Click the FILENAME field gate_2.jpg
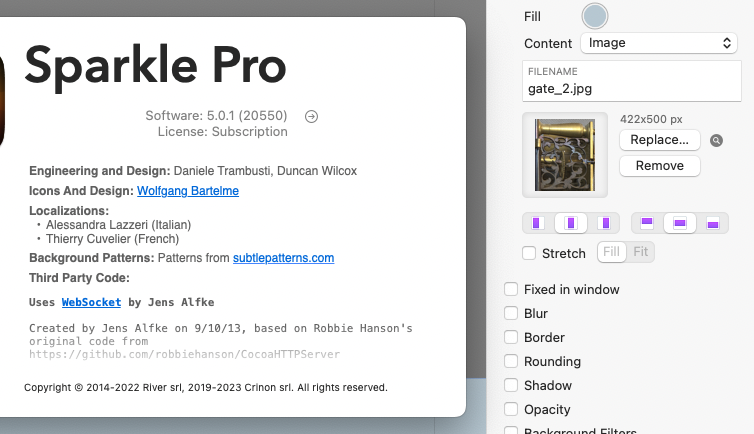This screenshot has height=434, width=754. (632, 81)
